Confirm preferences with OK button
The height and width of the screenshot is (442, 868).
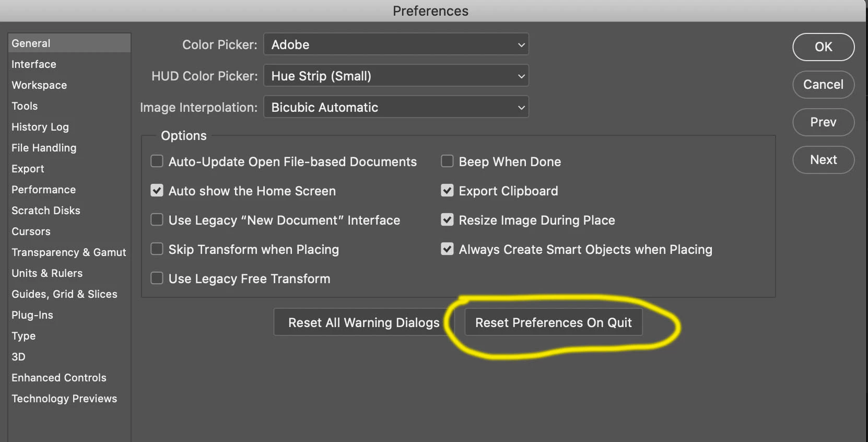tap(823, 47)
